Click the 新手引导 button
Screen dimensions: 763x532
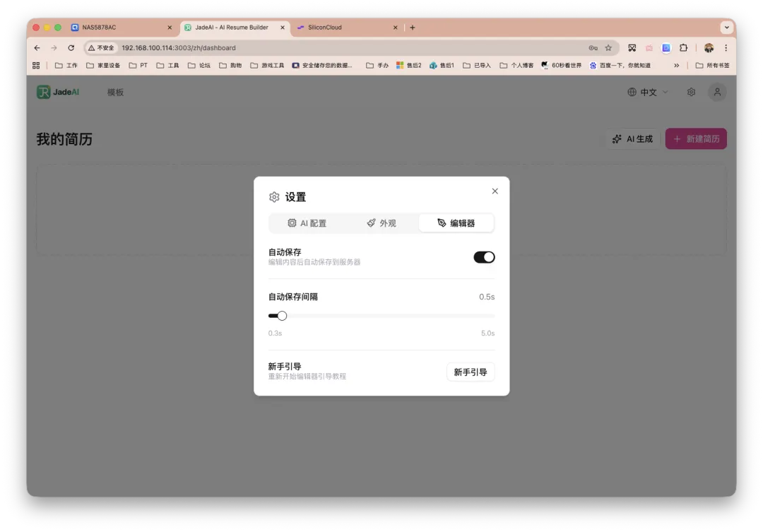pyautogui.click(x=470, y=372)
